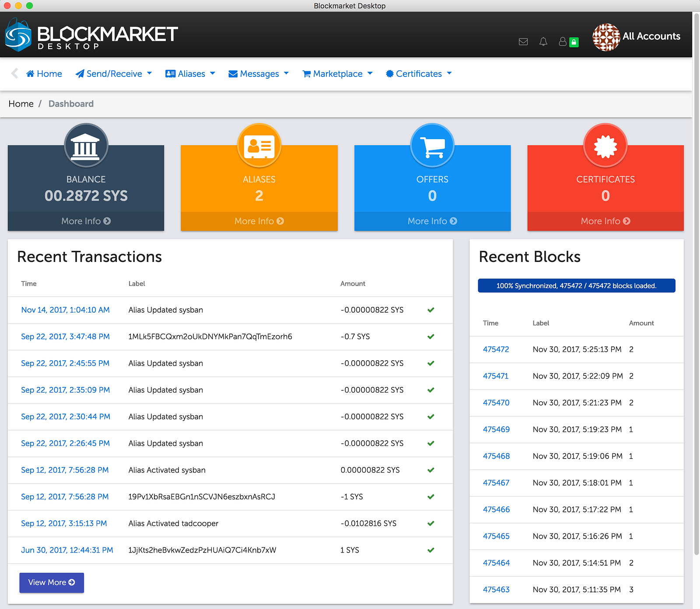The image size is (700, 609).
Task: Click address 1JjKts2heBvkwZedzPzHUAiQ7Ci4Knb7xW
Action: coord(202,550)
